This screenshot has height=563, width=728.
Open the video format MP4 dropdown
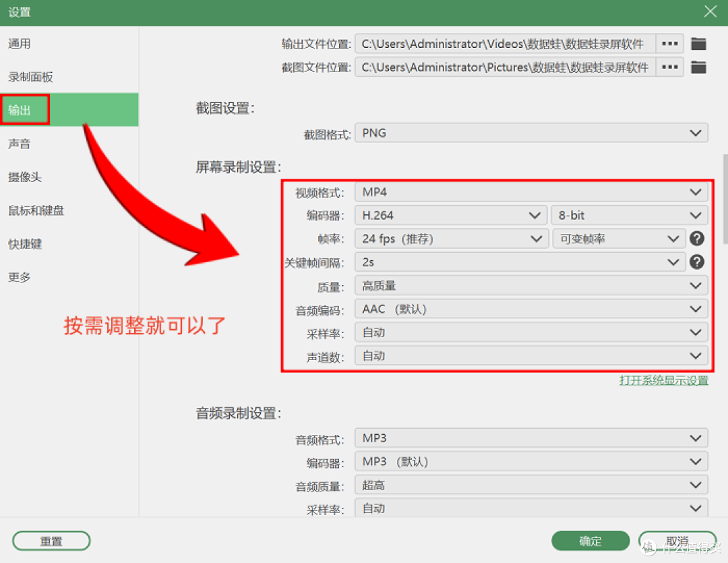pyautogui.click(x=531, y=192)
